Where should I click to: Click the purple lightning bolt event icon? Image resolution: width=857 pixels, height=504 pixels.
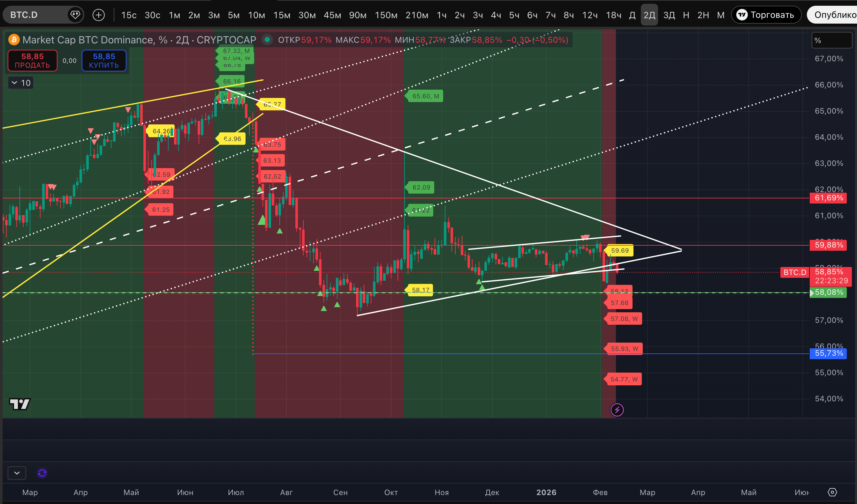[617, 410]
